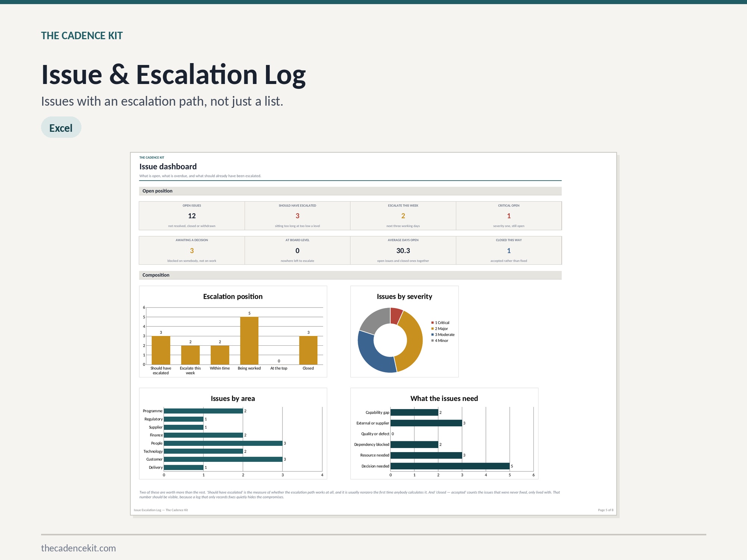Click the Closed This Way card
This screenshot has height=560, width=747.
[509, 251]
